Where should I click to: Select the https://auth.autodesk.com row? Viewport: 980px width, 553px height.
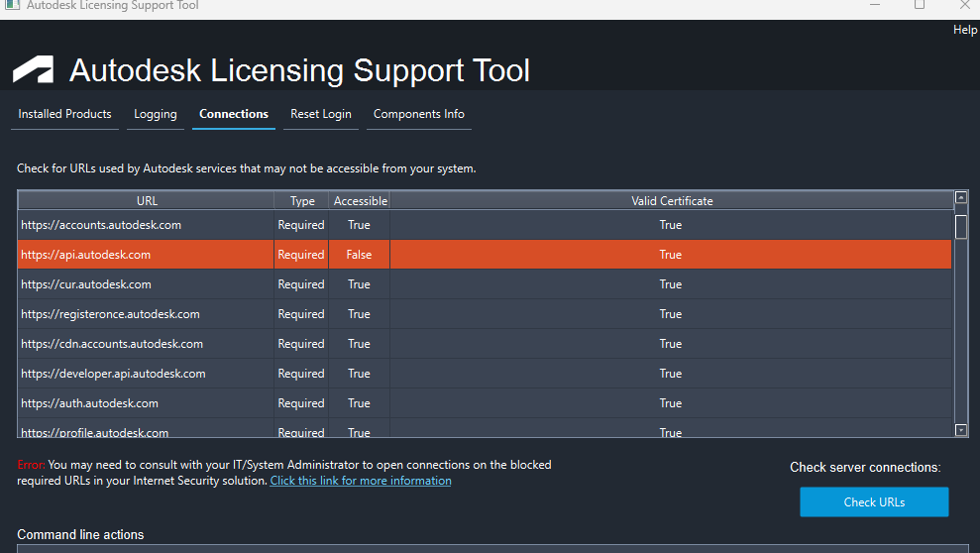tap(485, 403)
